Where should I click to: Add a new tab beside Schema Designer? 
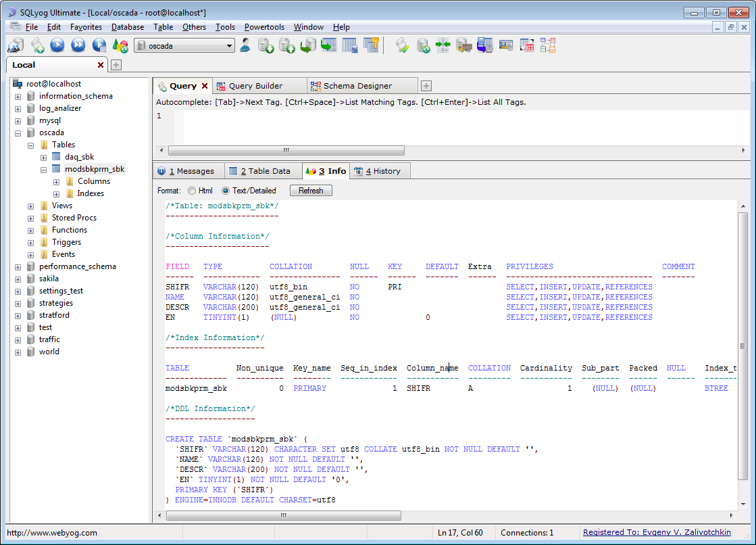click(x=426, y=86)
